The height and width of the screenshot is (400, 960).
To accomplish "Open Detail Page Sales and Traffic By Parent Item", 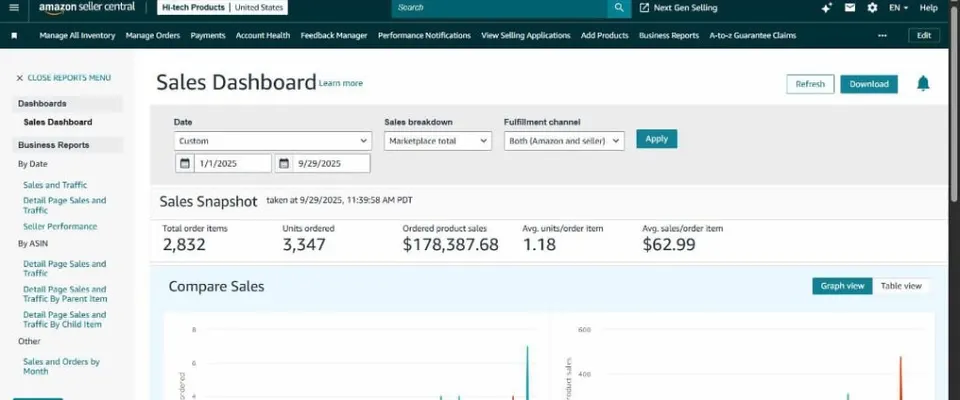I will point(65,294).
